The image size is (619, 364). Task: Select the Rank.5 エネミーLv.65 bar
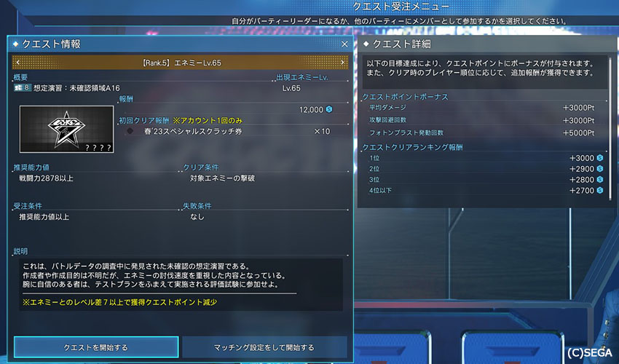[x=180, y=63]
